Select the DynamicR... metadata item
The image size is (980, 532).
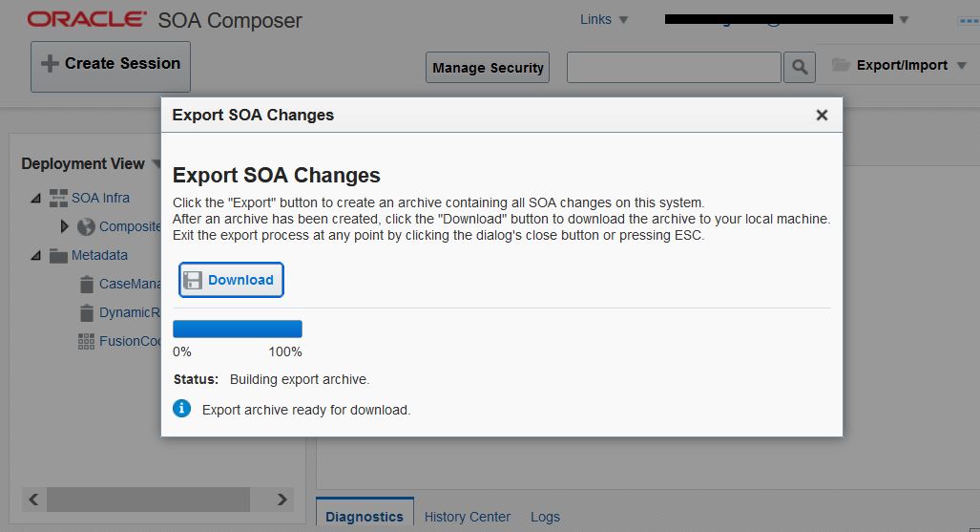coord(130,312)
